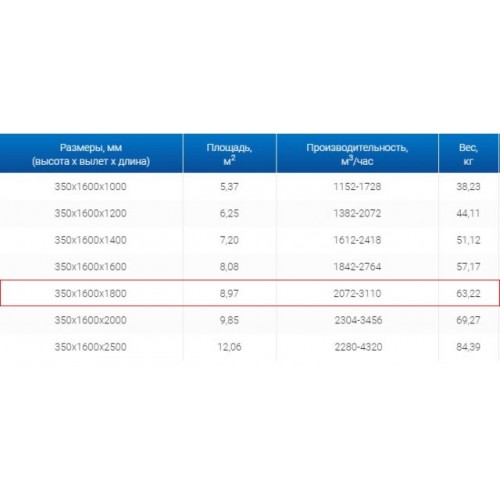The width and height of the screenshot is (500, 500).
Task: Click the 1152-1728 productivity value
Action: [x=357, y=187]
